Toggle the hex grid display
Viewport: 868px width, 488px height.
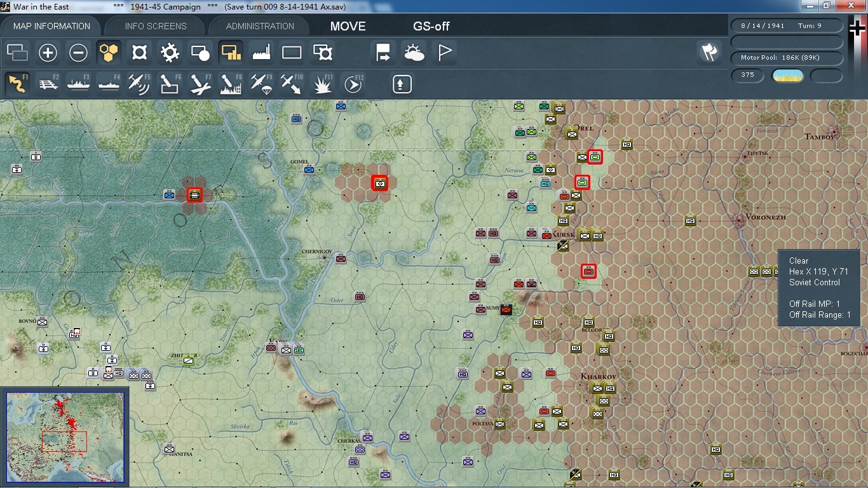(x=109, y=53)
